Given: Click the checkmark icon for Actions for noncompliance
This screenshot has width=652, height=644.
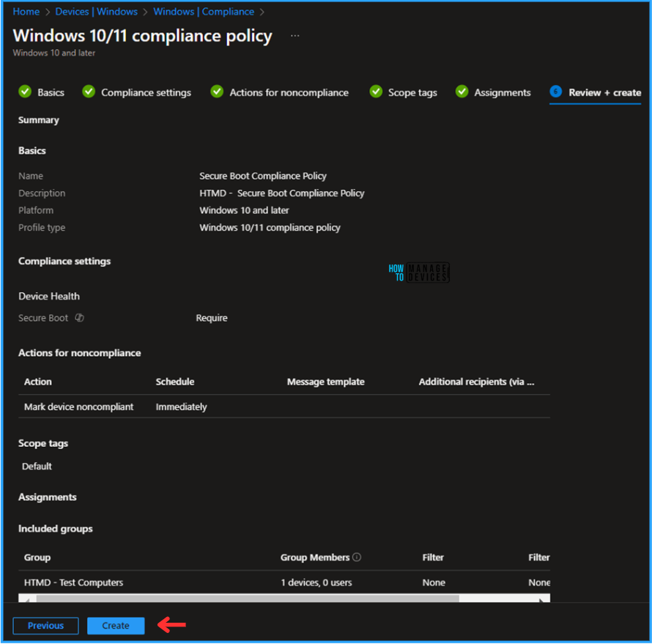Looking at the screenshot, I should pos(217,92).
